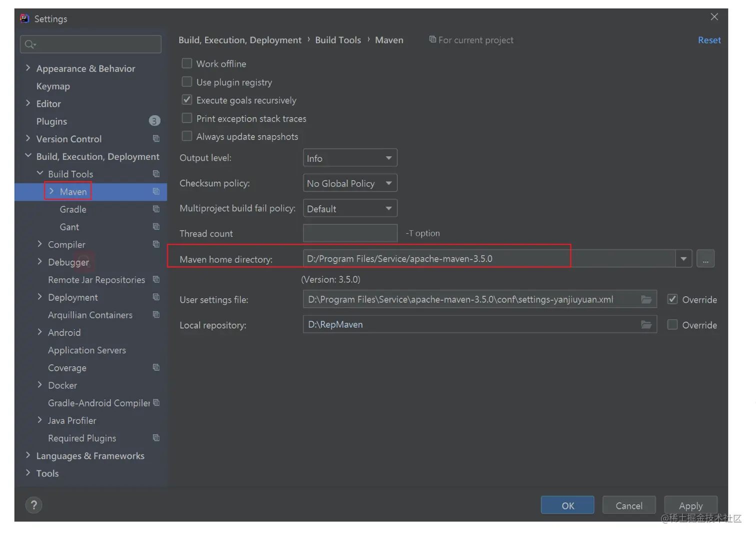
Task: Expand the Java Profiler node
Action: [x=40, y=420]
